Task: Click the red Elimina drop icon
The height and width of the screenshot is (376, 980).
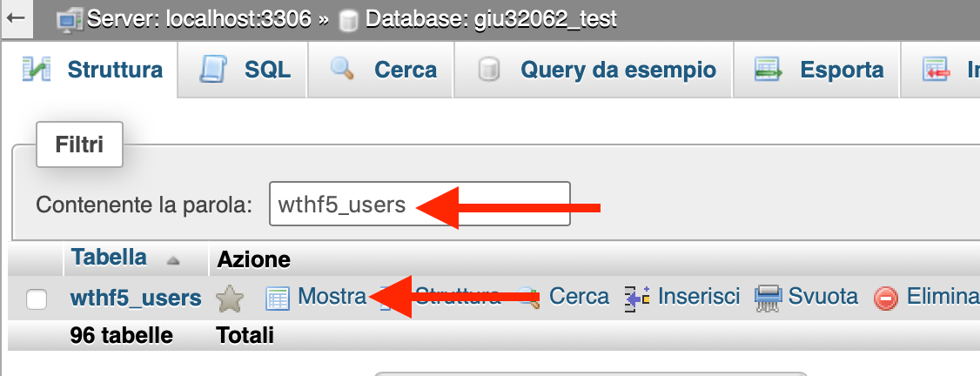Action: [886, 299]
